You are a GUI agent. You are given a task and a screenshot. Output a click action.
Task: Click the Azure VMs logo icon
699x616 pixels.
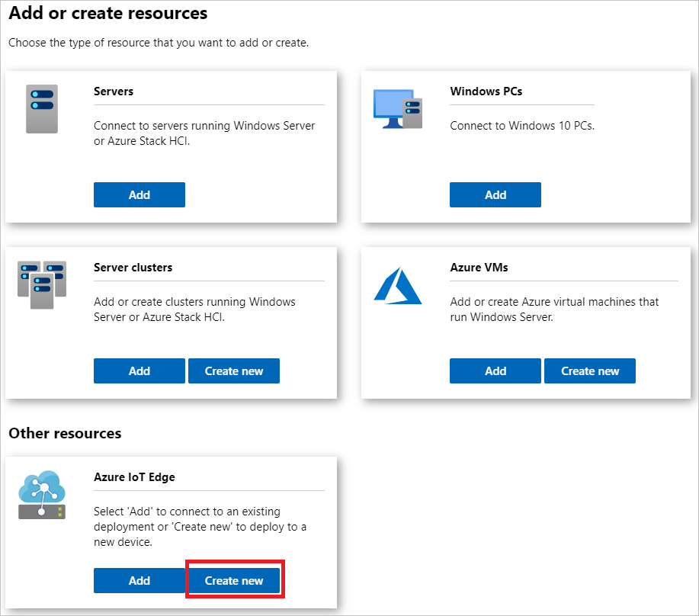(397, 284)
